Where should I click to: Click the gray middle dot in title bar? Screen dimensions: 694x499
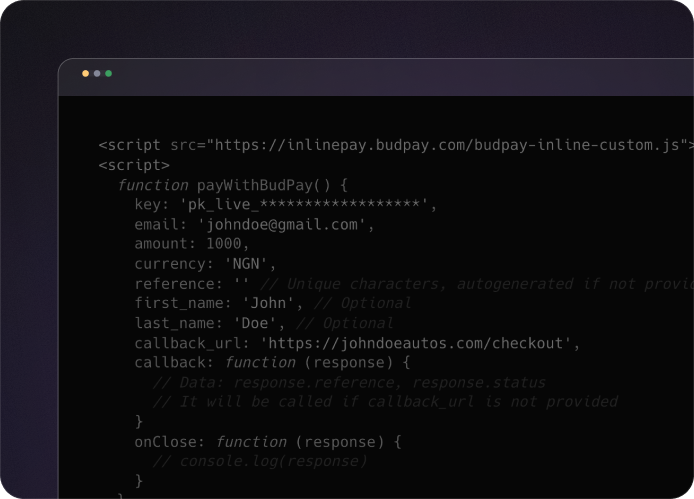coord(97,74)
